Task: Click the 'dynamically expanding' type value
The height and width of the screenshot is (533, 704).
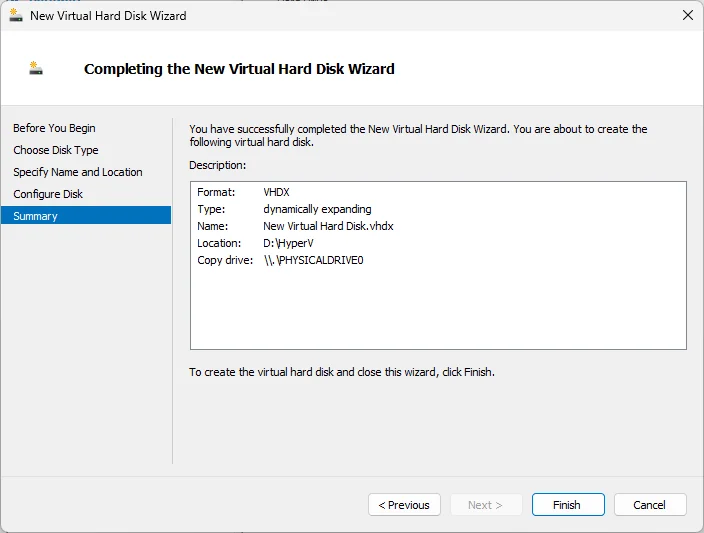Action: (x=317, y=209)
